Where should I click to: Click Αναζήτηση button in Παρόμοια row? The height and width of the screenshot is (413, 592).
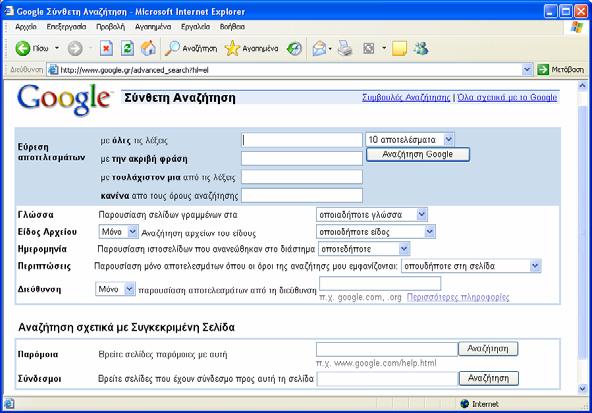[488, 348]
